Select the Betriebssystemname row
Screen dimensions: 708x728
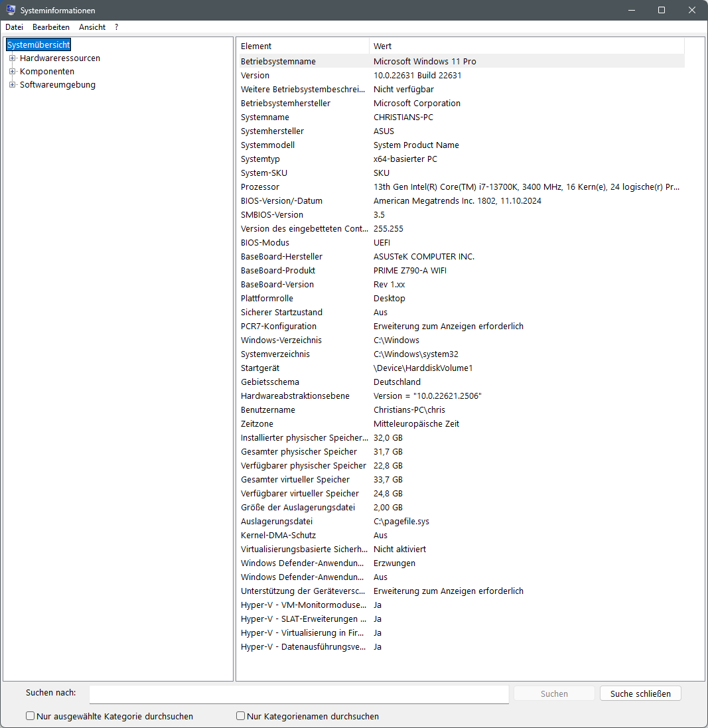point(332,61)
